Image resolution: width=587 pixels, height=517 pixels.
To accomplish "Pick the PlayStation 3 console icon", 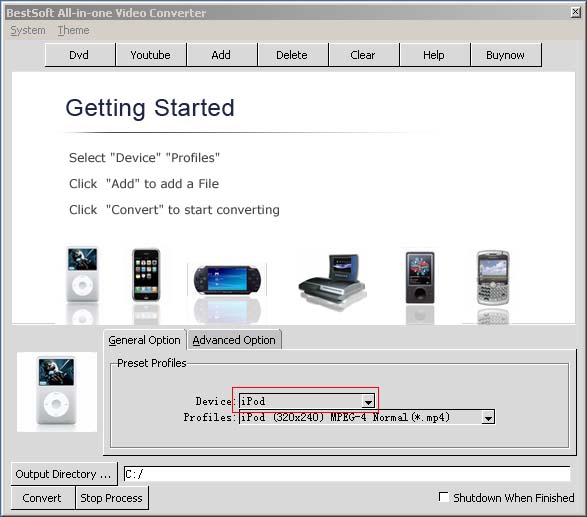I will pyautogui.click(x=332, y=279).
